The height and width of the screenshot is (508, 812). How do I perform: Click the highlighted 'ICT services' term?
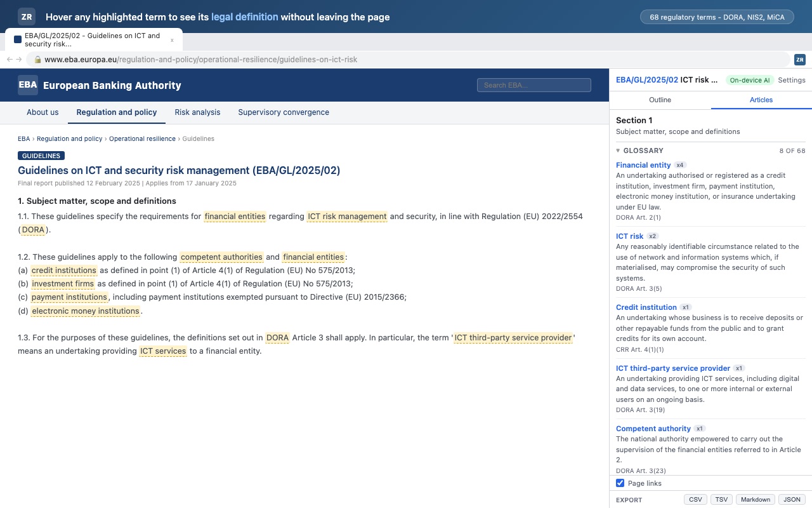click(x=163, y=351)
